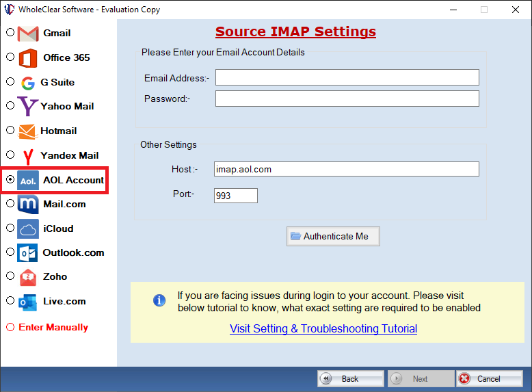
Task: Click the iCloud cloud icon
Action: tap(28, 228)
